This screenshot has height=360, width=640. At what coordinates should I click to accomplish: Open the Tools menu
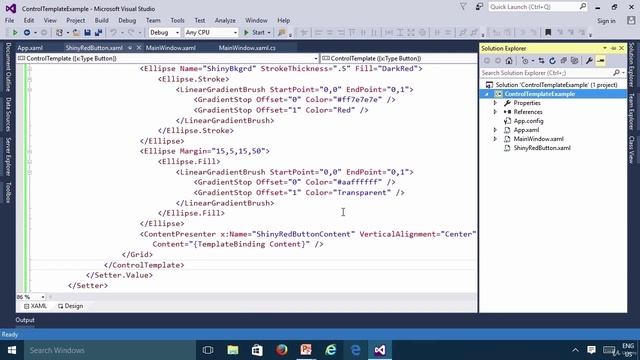click(x=177, y=20)
